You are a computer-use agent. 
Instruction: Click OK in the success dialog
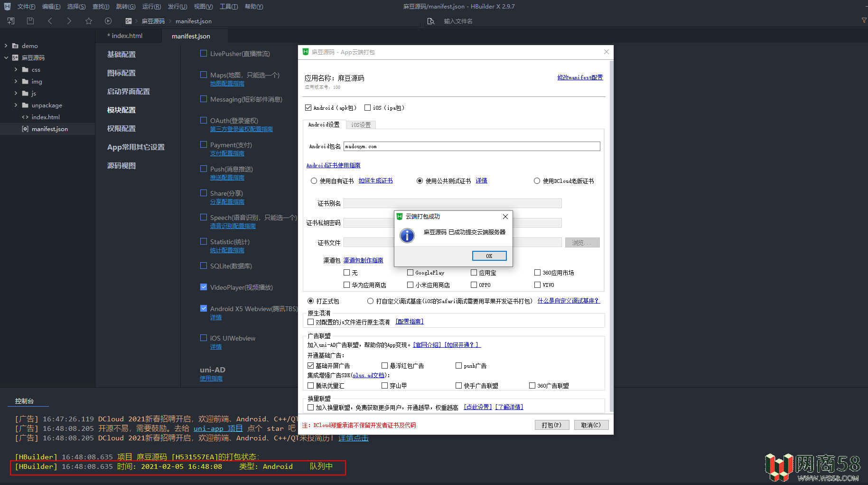tap(489, 256)
